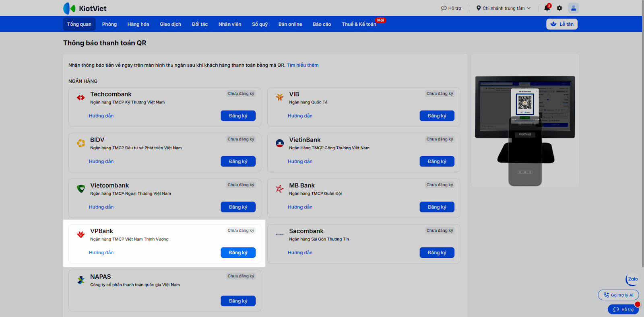Click the Sacombank logo icon
The height and width of the screenshot is (317, 644).
(x=280, y=234)
